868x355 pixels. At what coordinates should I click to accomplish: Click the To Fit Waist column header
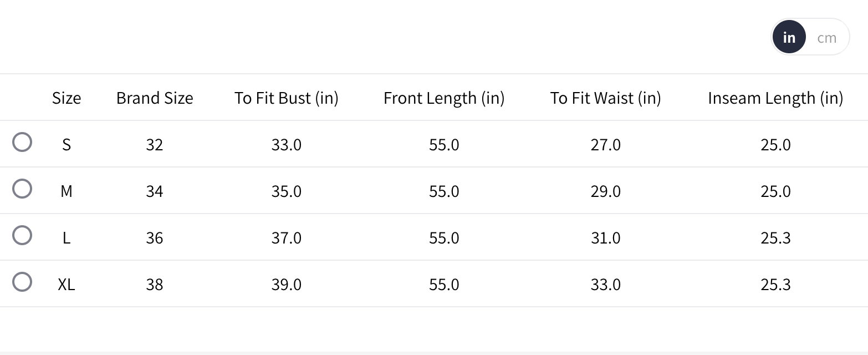[605, 98]
